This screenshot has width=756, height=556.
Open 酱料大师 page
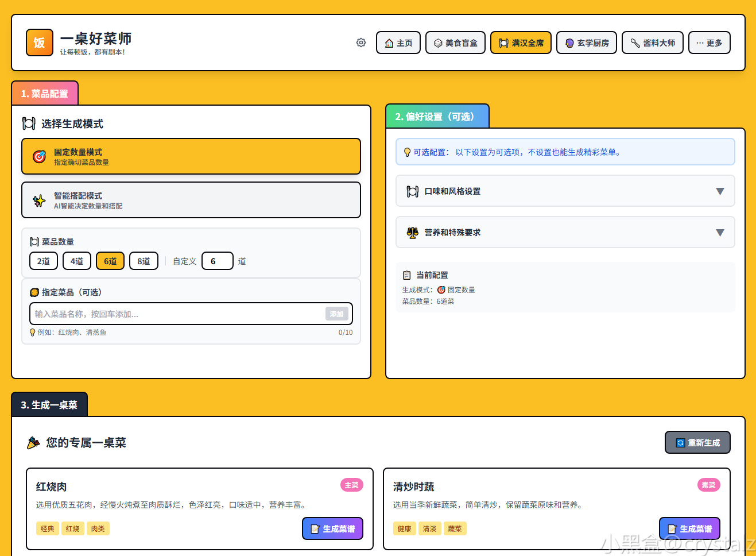pyautogui.click(x=653, y=43)
